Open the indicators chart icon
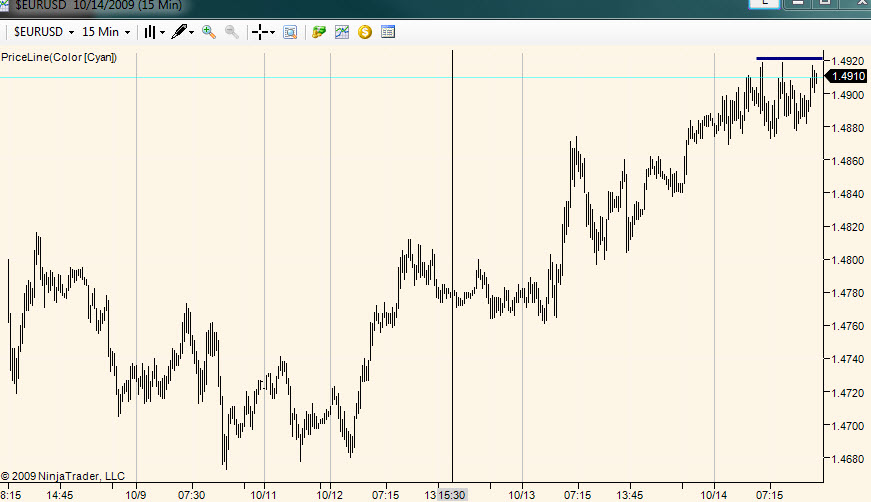871x502 pixels. 342,32
